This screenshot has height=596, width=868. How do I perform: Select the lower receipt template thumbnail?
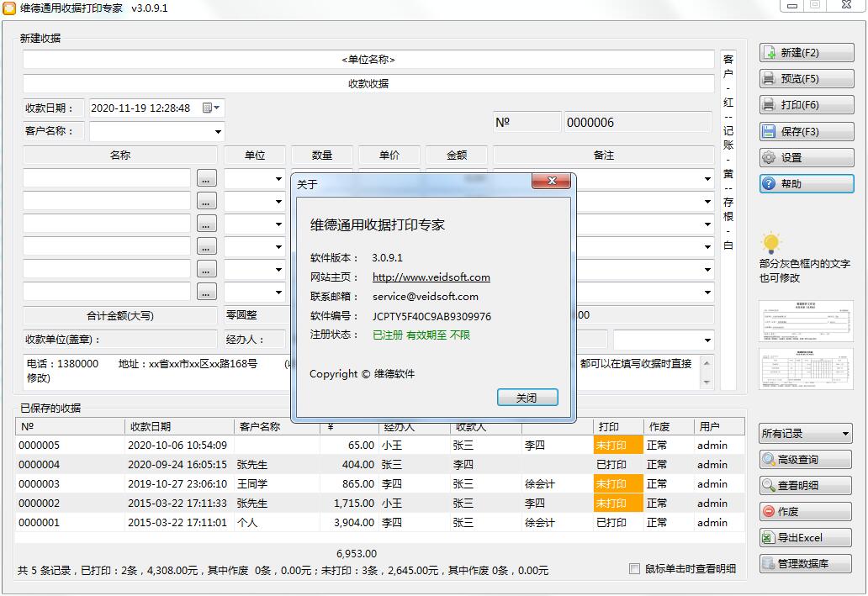coord(806,368)
